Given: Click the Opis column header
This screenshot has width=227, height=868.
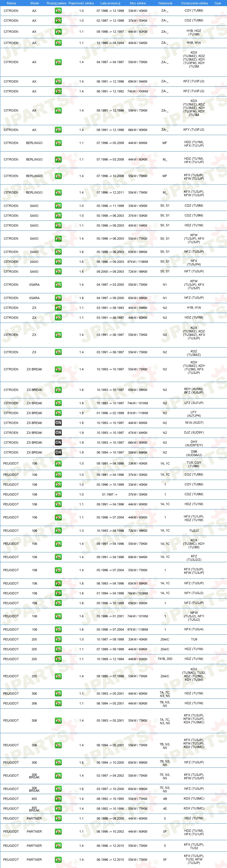Looking at the screenshot, I should (x=218, y=3).
